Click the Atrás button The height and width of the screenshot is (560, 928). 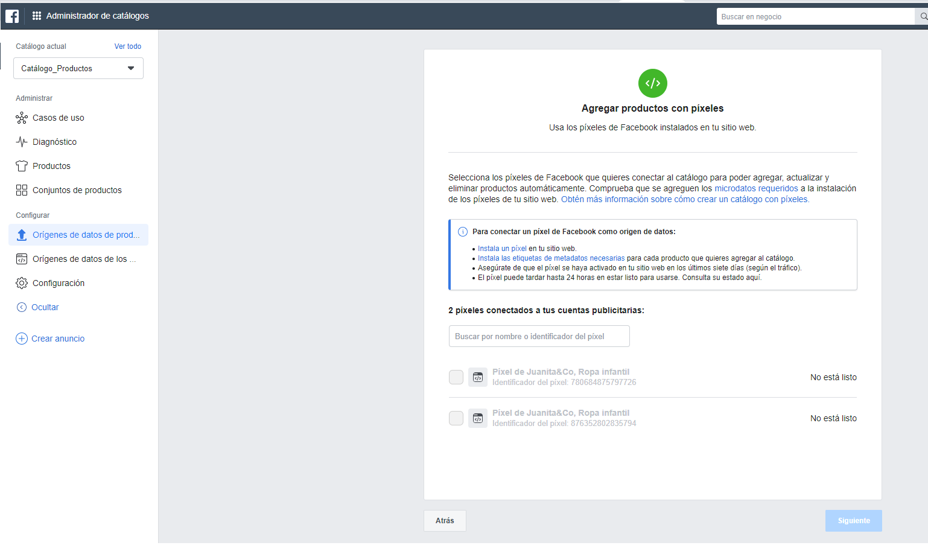(445, 521)
